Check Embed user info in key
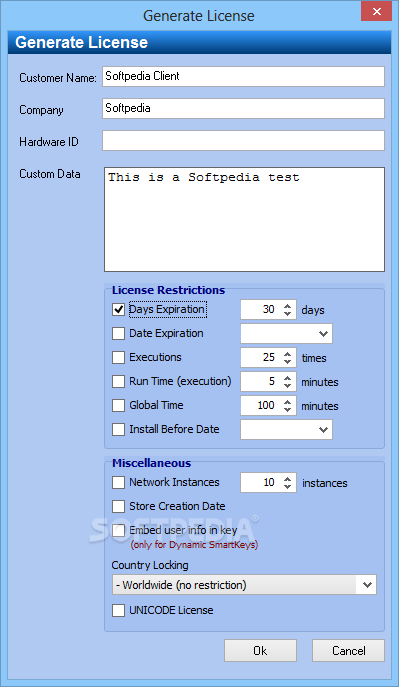 pyautogui.click(x=118, y=531)
